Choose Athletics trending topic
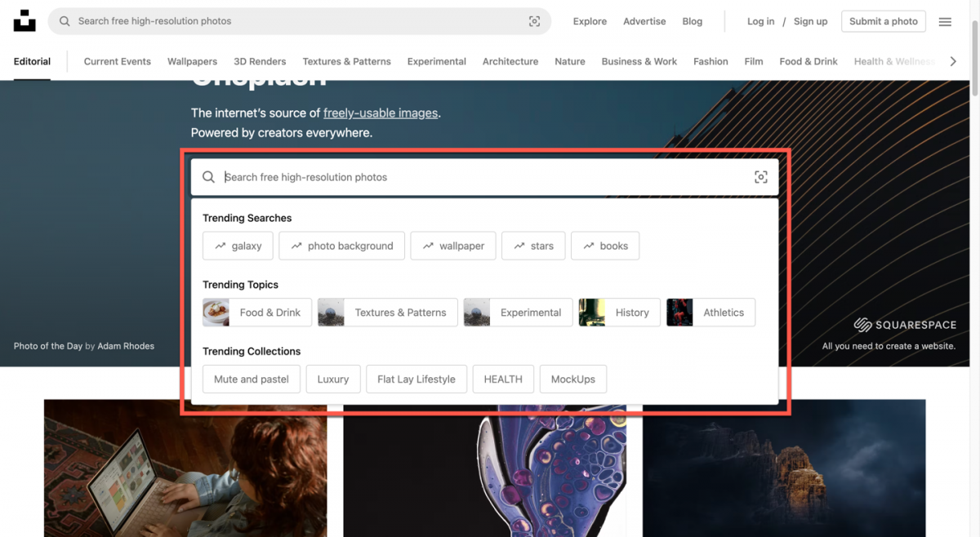Screen dimensions: 980x537 [711, 313]
